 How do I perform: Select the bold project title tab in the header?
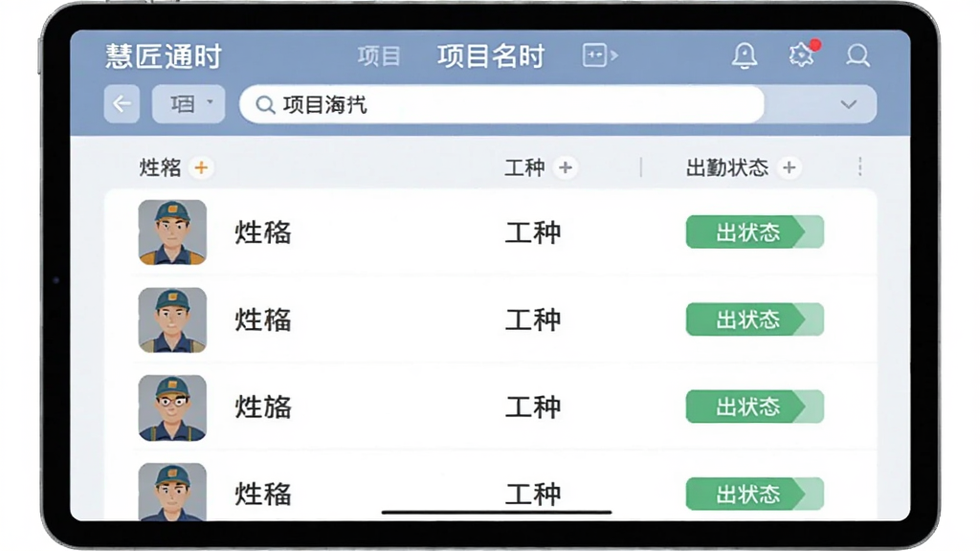point(491,56)
